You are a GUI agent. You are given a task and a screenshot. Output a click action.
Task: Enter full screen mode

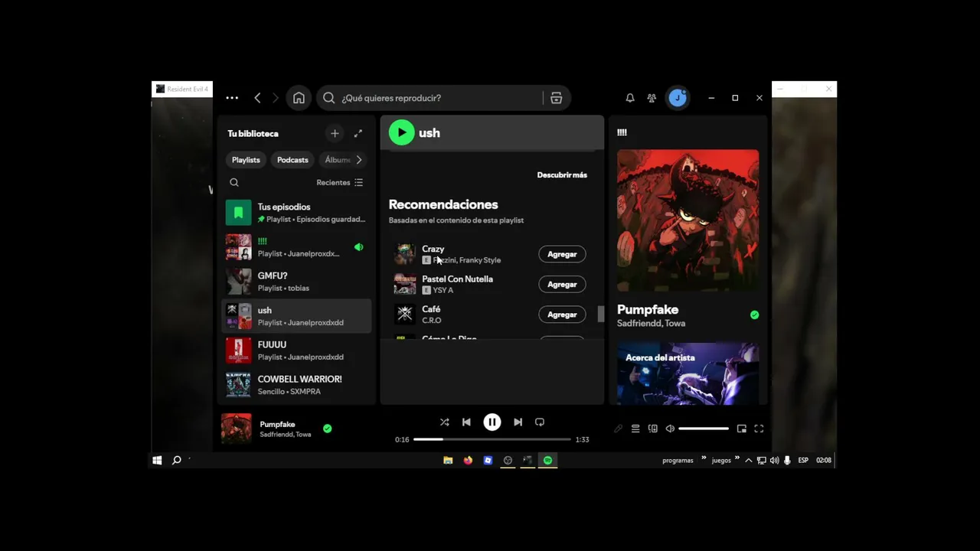click(759, 429)
